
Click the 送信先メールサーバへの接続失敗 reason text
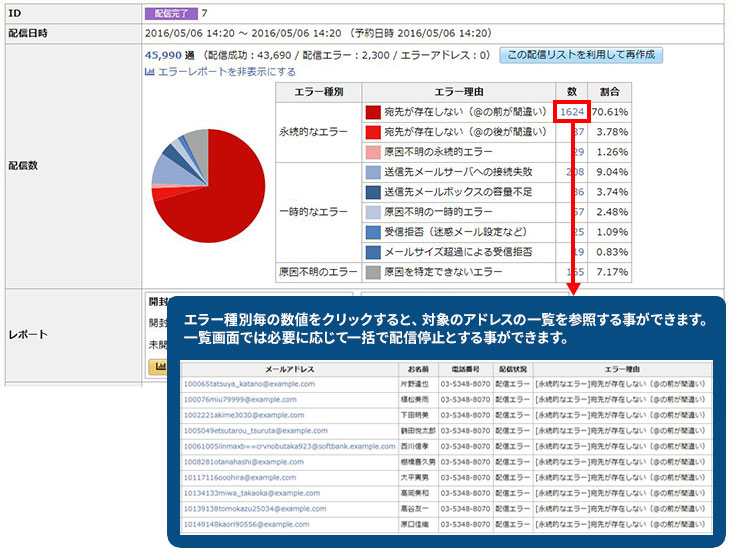458,172
